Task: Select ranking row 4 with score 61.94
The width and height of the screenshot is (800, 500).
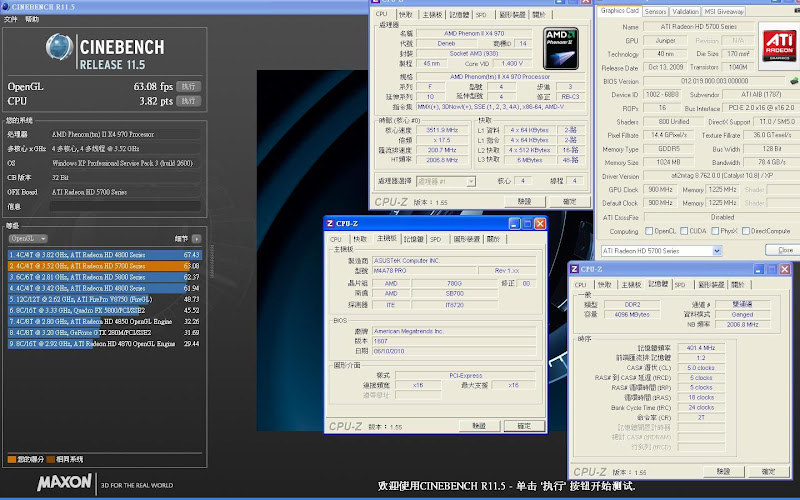Action: coord(105,288)
